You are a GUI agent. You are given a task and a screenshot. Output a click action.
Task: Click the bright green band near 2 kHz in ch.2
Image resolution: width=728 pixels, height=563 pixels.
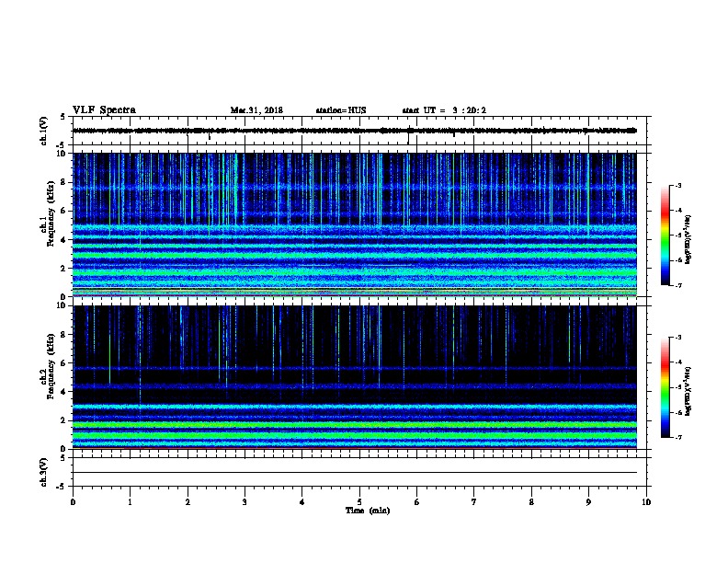point(355,425)
